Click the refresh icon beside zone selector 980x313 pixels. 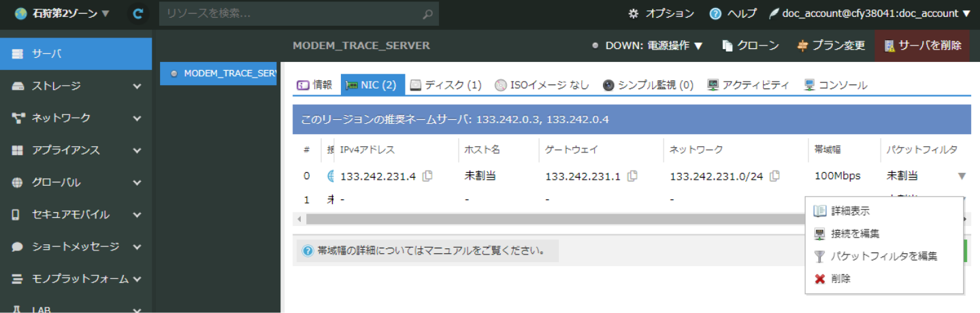coord(139,14)
